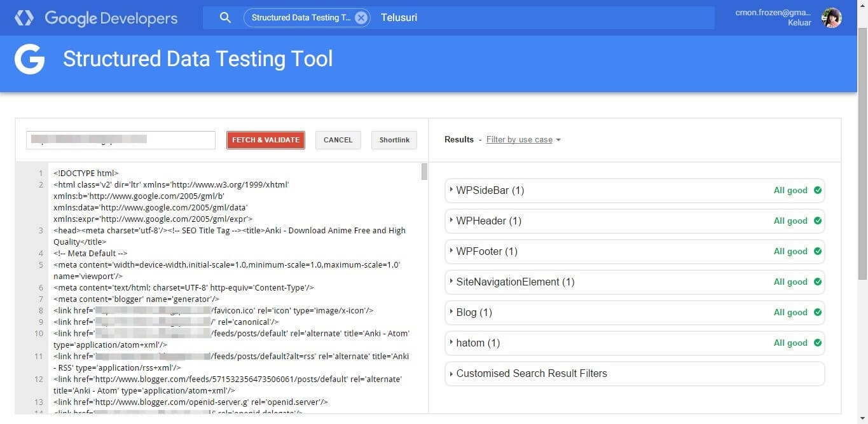Open the user profile avatar
Image resolution: width=868 pixels, height=424 pixels.
(x=831, y=18)
